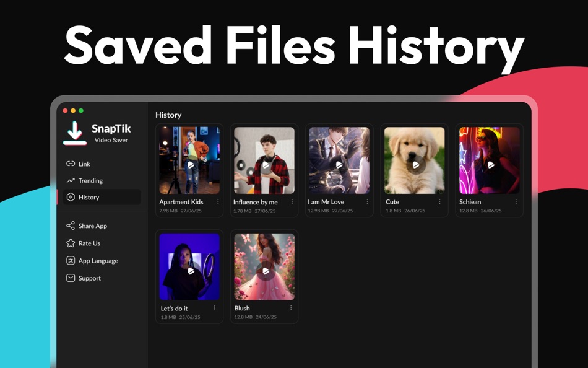Image resolution: width=588 pixels, height=368 pixels.
Task: Open more options for Cute
Action: [439, 201]
